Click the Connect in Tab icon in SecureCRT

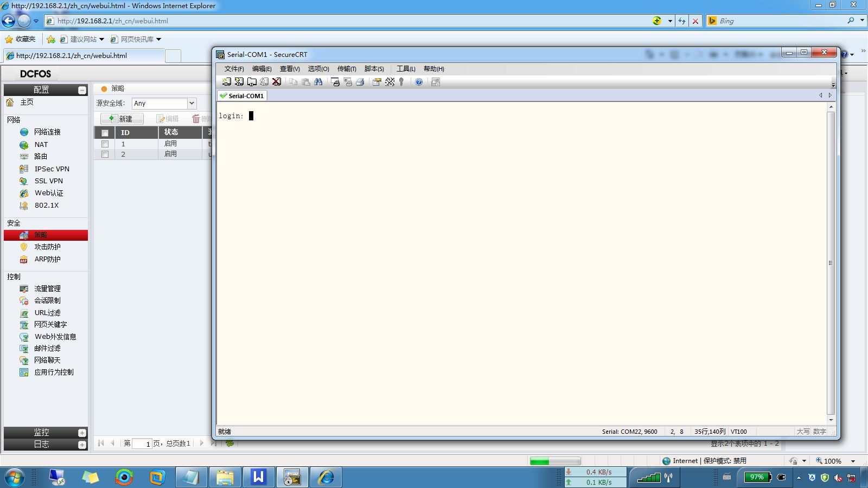(252, 82)
